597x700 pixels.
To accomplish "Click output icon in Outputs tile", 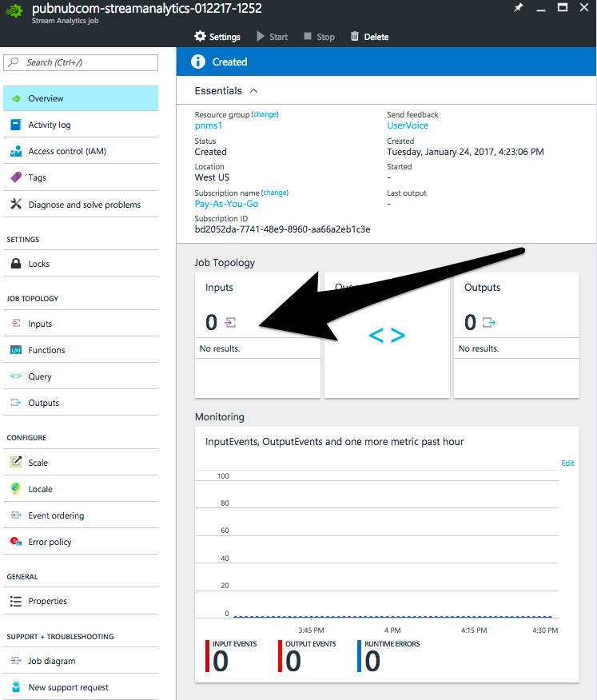I will click(489, 322).
